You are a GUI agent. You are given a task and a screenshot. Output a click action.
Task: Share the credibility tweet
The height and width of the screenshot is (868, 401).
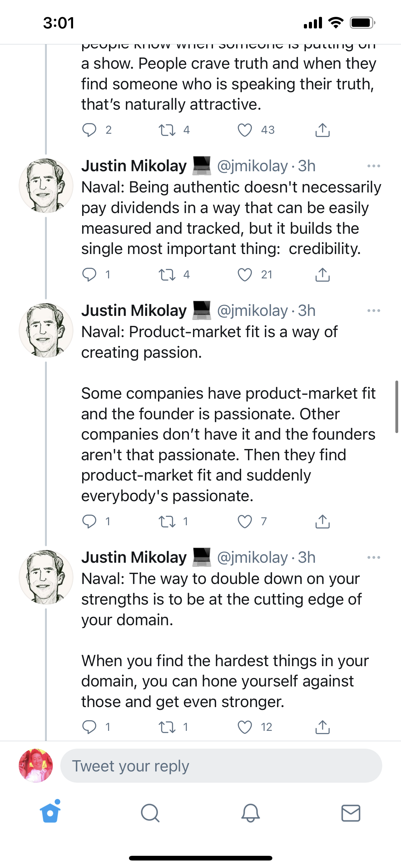coord(322,275)
